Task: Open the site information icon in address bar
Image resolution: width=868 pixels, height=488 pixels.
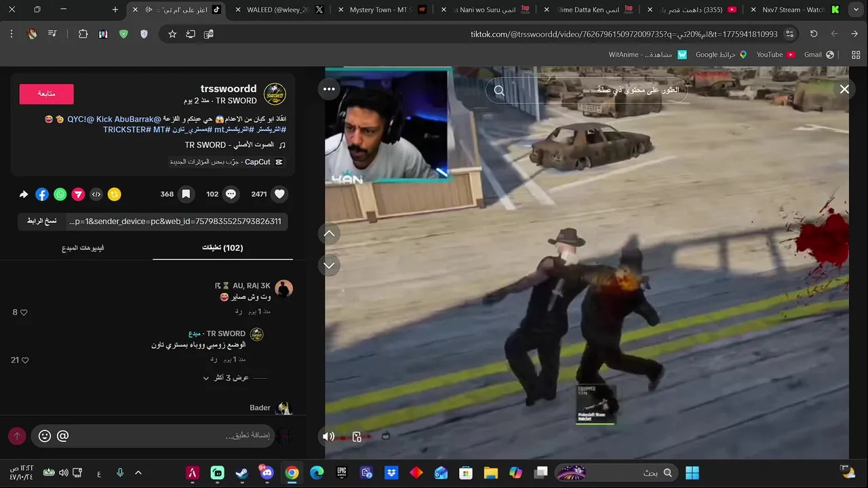Action: click(x=790, y=34)
